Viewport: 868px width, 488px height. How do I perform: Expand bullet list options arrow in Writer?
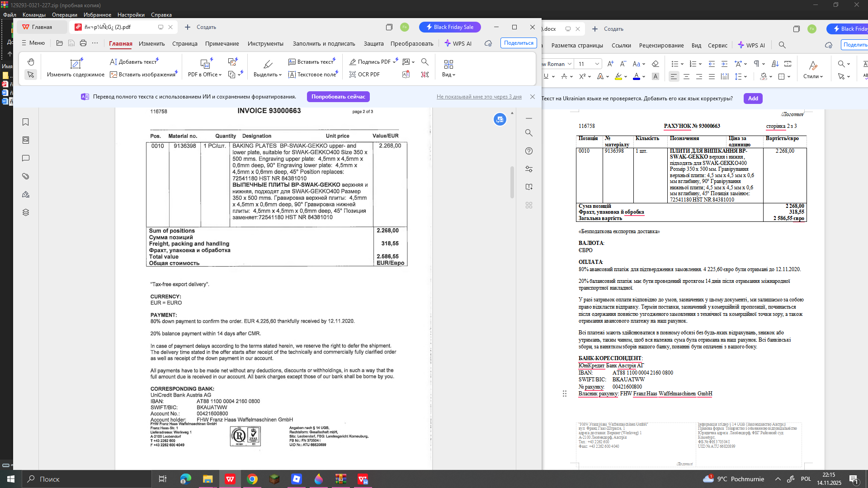coord(682,64)
